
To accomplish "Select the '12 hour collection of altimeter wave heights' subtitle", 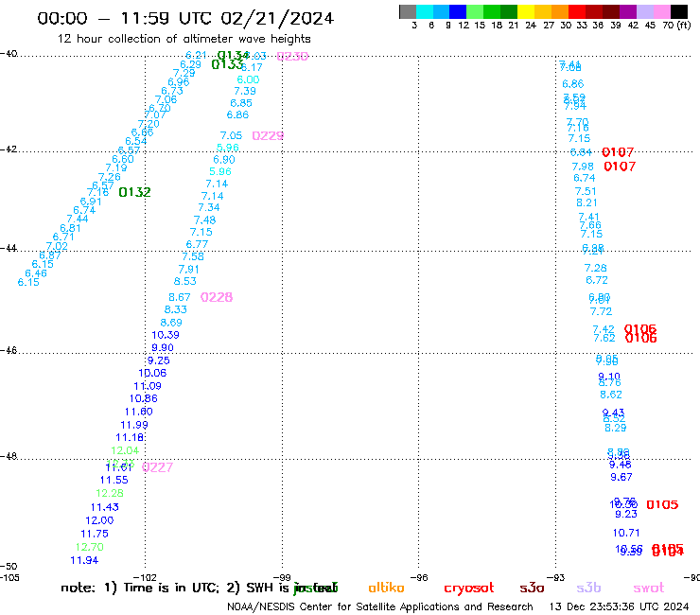I will coord(184,39).
